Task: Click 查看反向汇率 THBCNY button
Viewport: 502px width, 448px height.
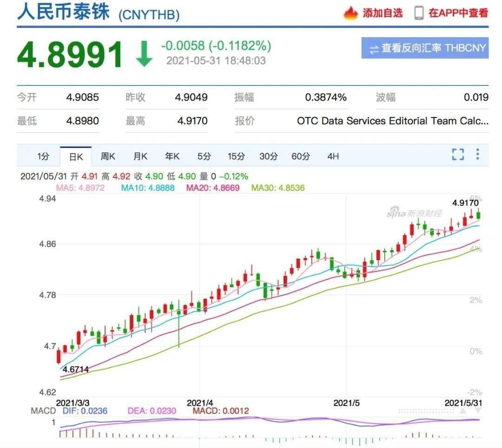Action: click(x=425, y=48)
